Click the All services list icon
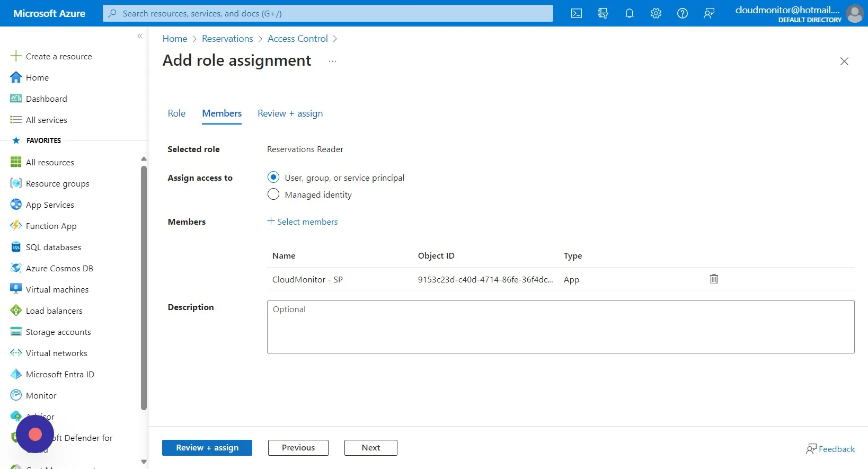This screenshot has width=868, height=469. click(16, 120)
